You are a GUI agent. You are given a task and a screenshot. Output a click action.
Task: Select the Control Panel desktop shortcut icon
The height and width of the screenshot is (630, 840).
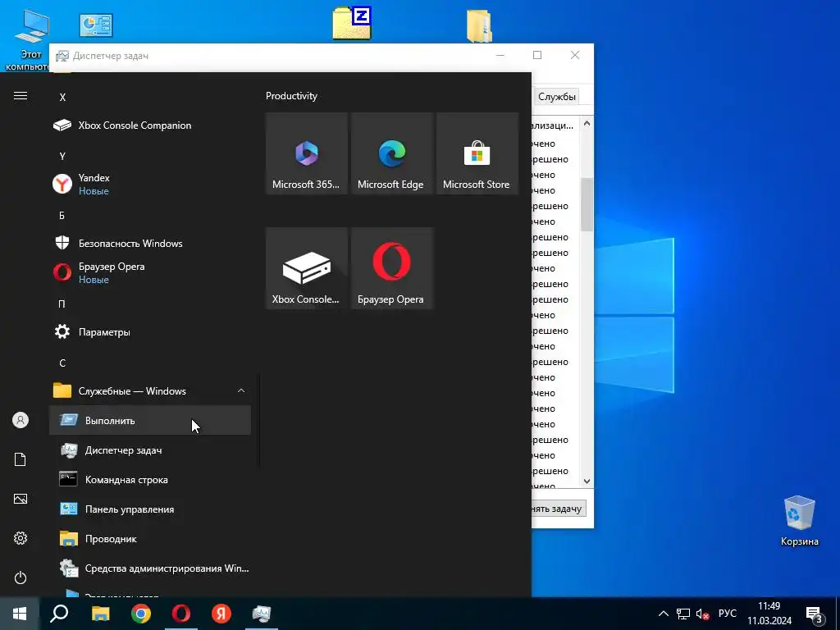coord(96,25)
